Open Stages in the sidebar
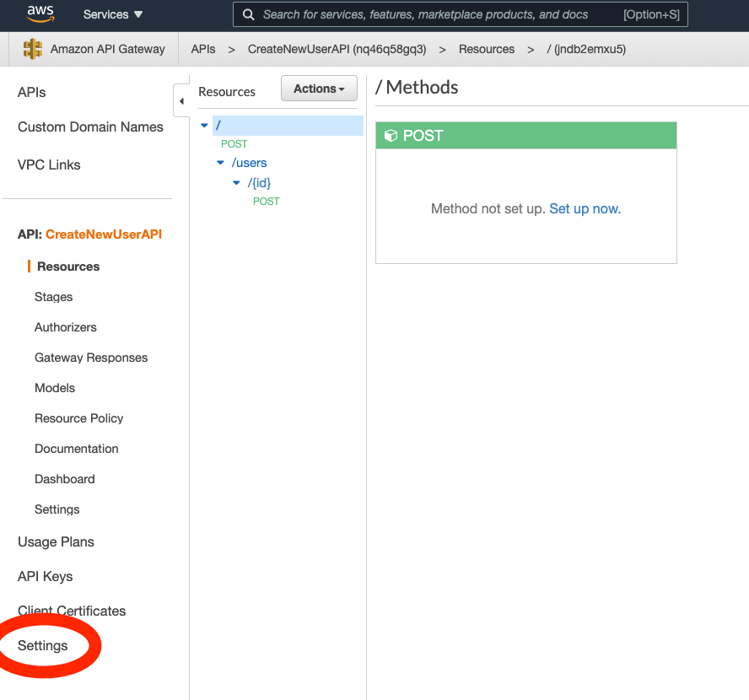The height and width of the screenshot is (700, 749). [x=53, y=297]
